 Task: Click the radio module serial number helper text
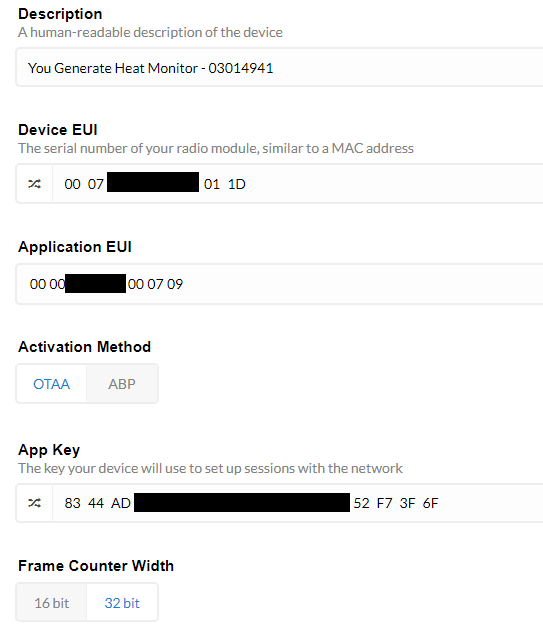click(216, 148)
